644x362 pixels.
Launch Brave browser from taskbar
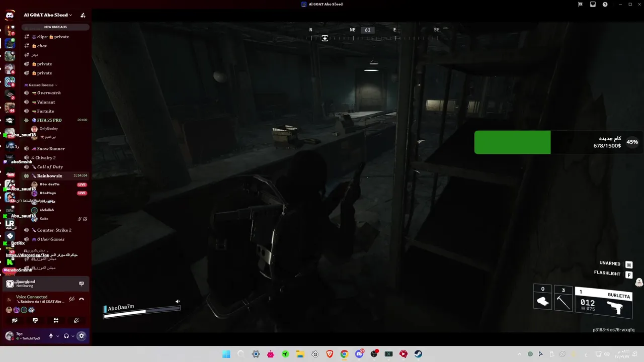coord(330,354)
